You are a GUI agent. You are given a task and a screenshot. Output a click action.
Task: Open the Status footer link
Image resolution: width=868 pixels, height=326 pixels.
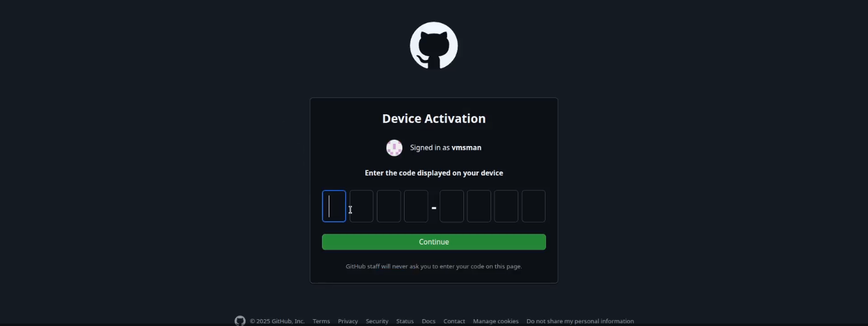pos(405,321)
